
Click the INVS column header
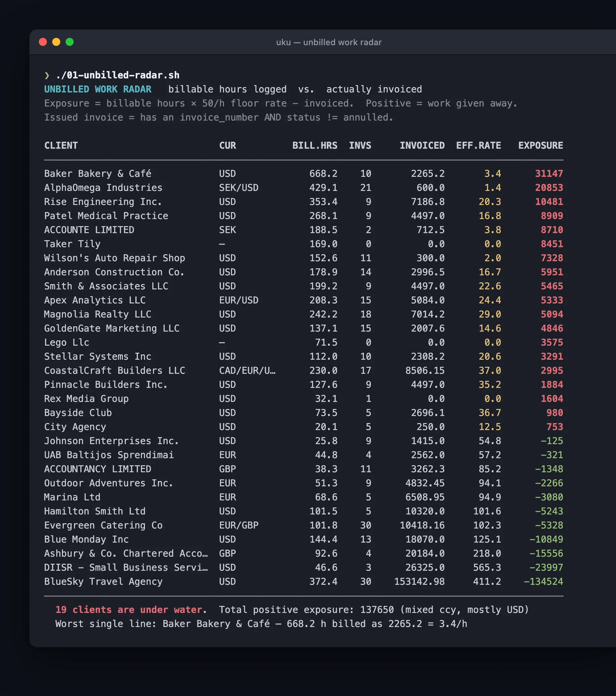[x=360, y=145]
